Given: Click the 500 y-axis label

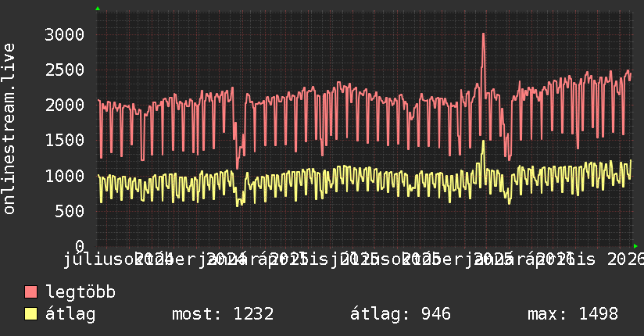Looking at the screenshot, I should pos(70,211).
